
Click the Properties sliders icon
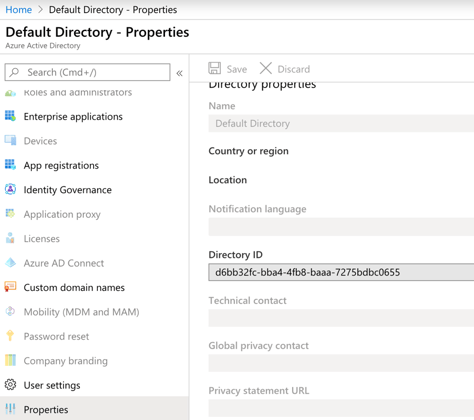pyautogui.click(x=10, y=409)
